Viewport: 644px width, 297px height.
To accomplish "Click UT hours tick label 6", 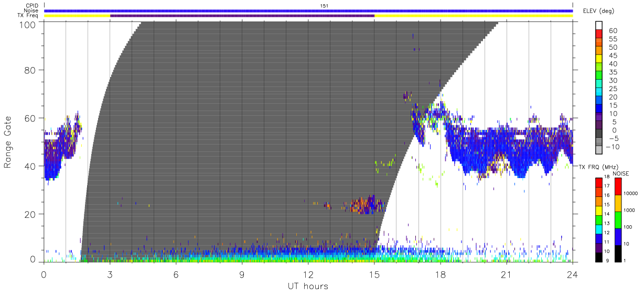I will tap(176, 274).
